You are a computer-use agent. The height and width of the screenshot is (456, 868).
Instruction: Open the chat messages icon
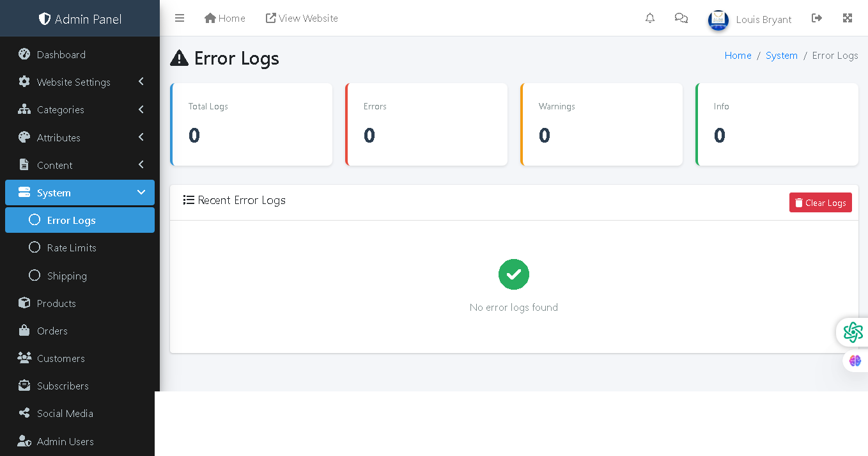coord(681,18)
